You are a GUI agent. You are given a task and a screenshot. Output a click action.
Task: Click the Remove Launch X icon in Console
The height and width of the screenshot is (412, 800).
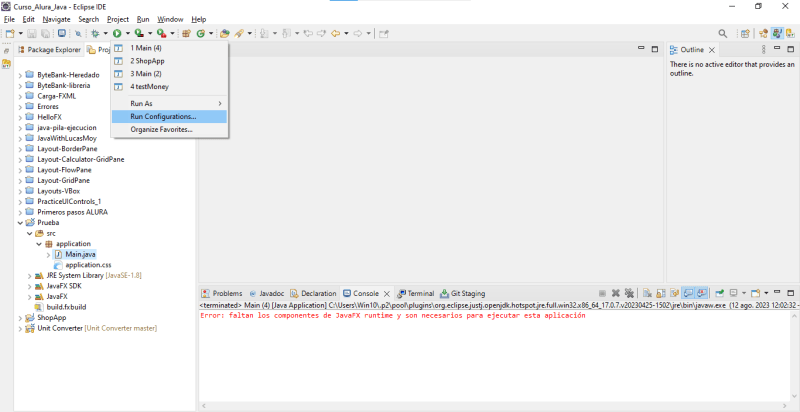pos(616,293)
